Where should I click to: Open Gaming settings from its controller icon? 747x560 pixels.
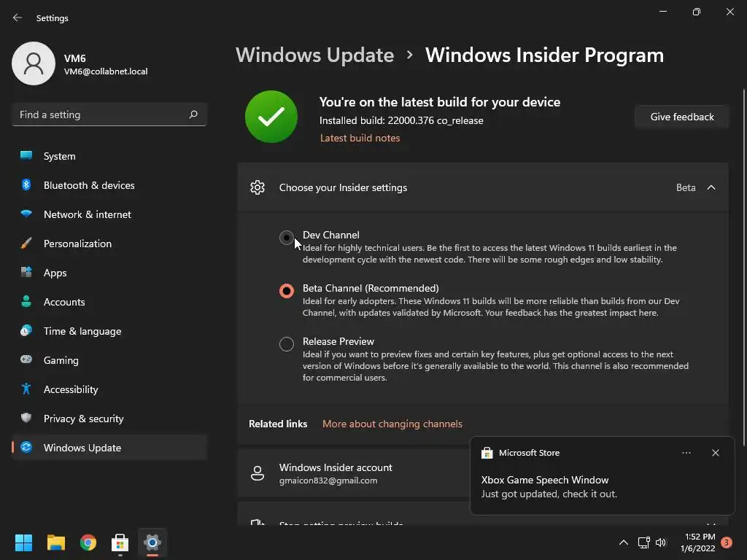[26, 359]
